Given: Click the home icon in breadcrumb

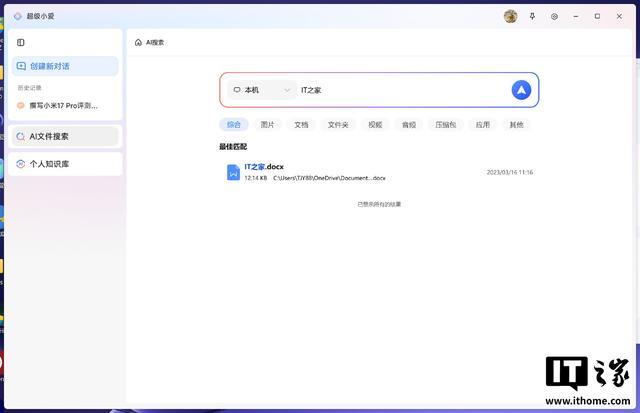Looking at the screenshot, I should coord(138,42).
